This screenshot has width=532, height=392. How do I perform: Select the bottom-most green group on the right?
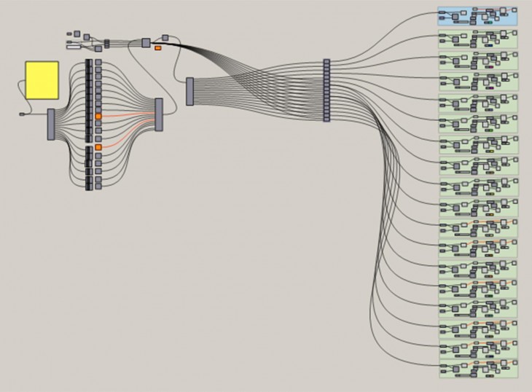tap(477, 368)
